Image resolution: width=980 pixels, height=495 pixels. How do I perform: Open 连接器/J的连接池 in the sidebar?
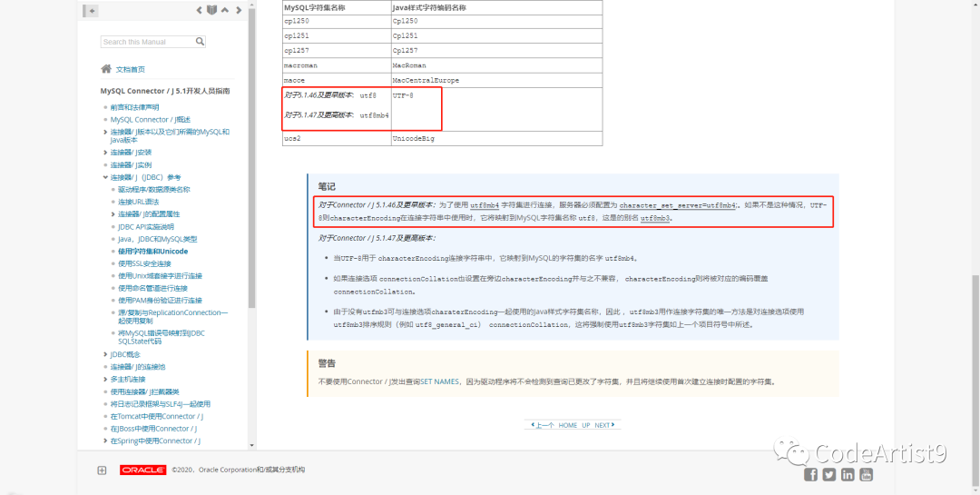click(x=138, y=367)
